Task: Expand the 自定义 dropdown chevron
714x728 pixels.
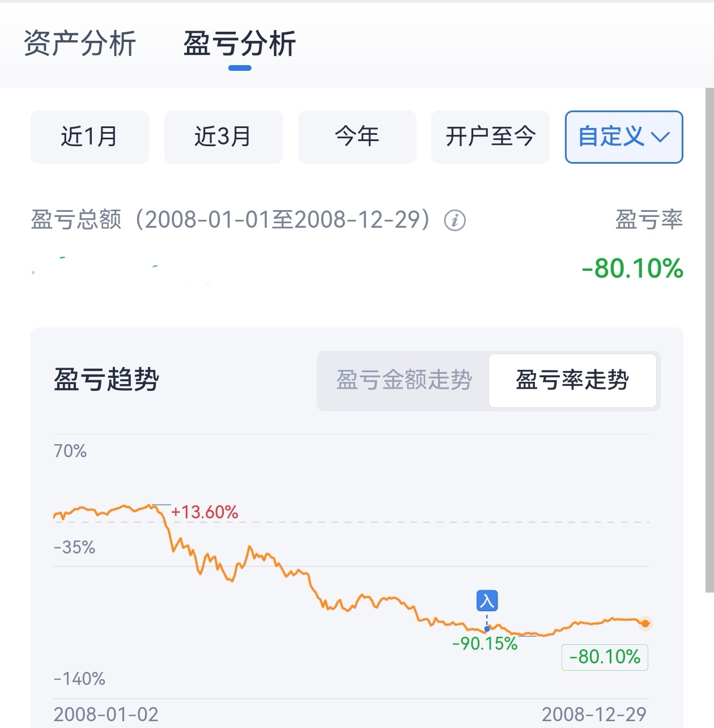Action: pyautogui.click(x=660, y=137)
